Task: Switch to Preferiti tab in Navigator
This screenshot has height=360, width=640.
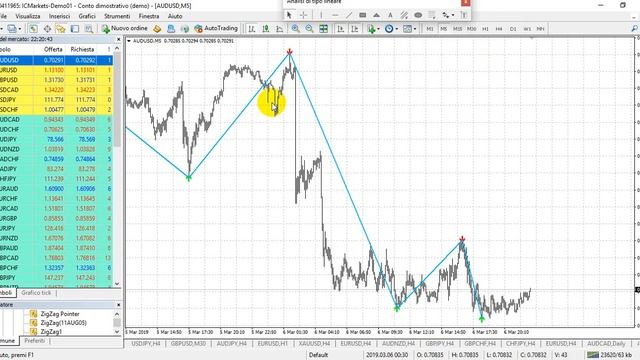Action: pos(35,341)
